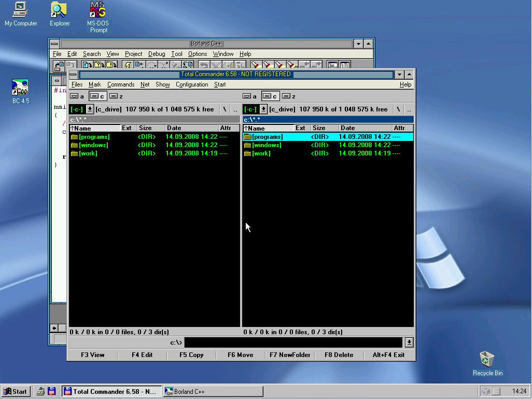Sort the left panel by Name column
532x399 pixels.
(95, 128)
